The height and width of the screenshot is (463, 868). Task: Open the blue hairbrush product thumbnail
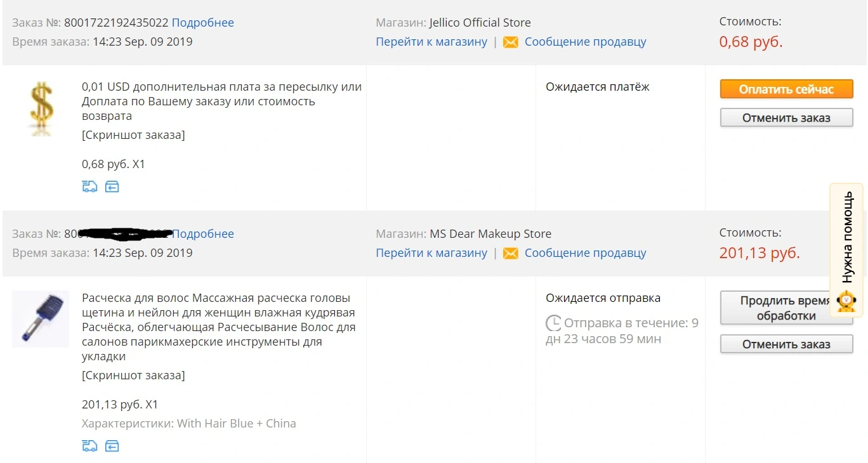point(41,319)
